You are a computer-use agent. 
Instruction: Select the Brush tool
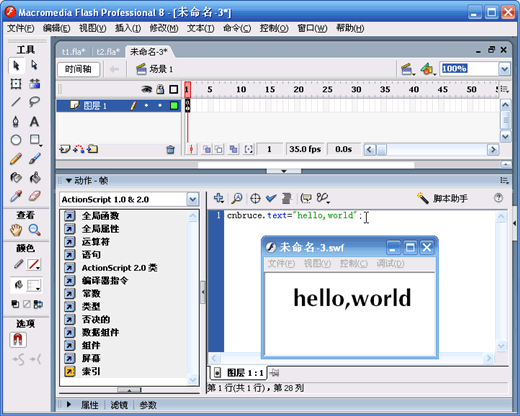coord(35,159)
